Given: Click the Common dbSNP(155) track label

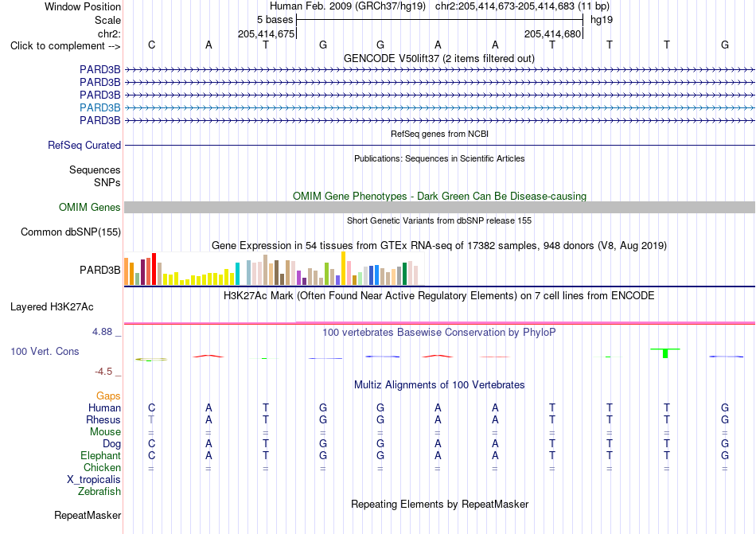Looking at the screenshot, I should (x=71, y=232).
